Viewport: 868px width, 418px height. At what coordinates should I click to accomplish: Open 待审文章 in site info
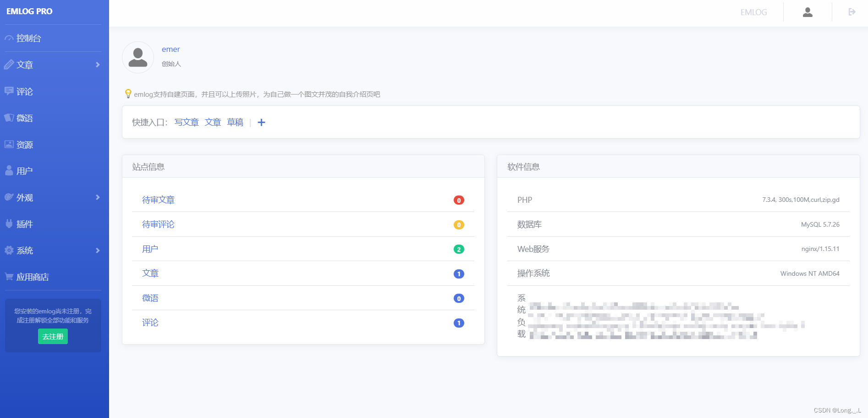(158, 200)
